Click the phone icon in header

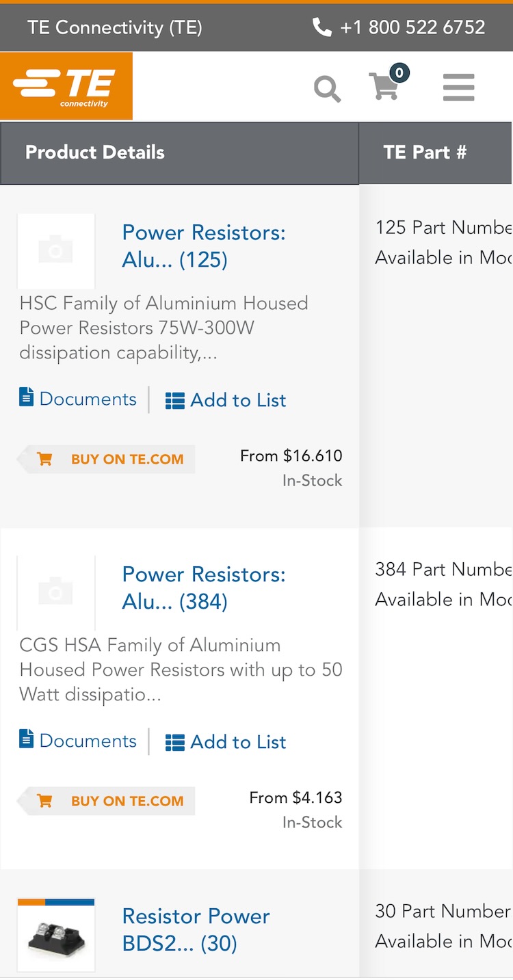point(321,27)
